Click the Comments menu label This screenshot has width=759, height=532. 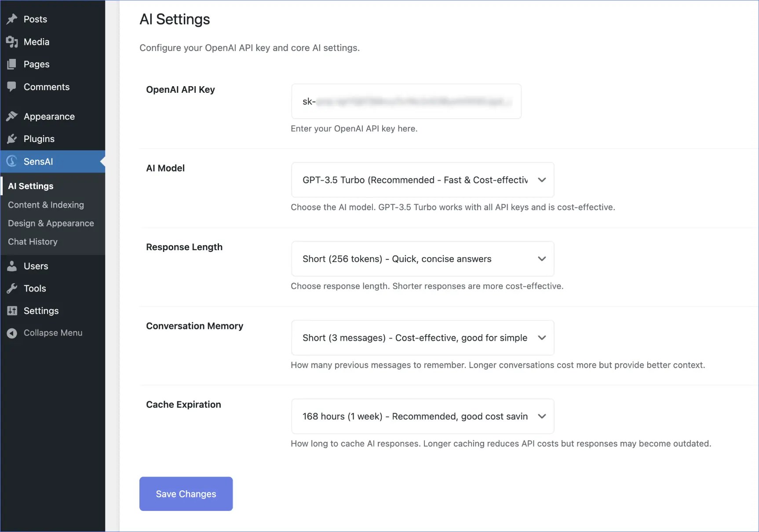[47, 87]
